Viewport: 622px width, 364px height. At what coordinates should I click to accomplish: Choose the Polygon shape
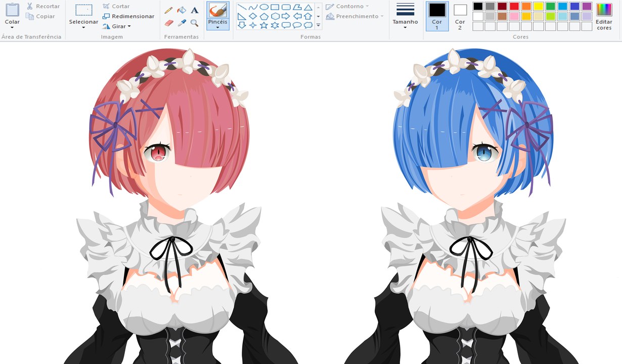tap(297, 7)
